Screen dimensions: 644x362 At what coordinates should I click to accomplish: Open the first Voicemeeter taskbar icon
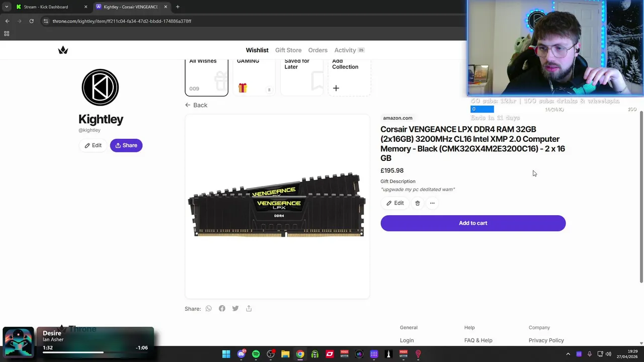coord(344,354)
